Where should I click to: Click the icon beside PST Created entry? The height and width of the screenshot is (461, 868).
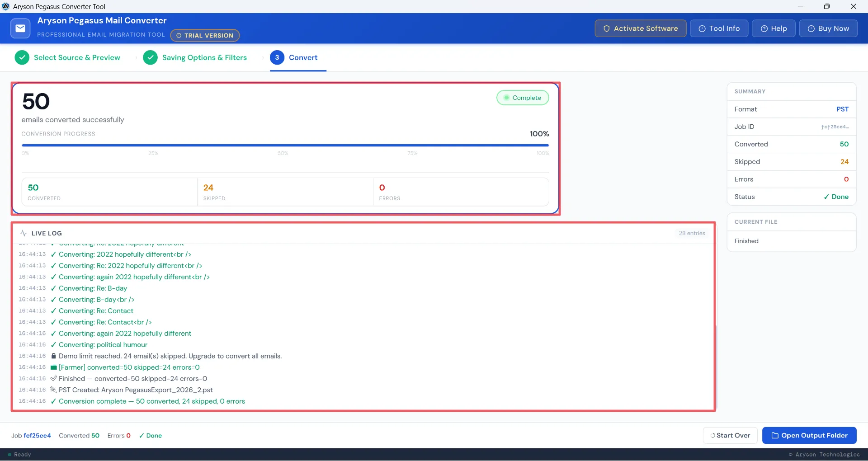coord(54,390)
